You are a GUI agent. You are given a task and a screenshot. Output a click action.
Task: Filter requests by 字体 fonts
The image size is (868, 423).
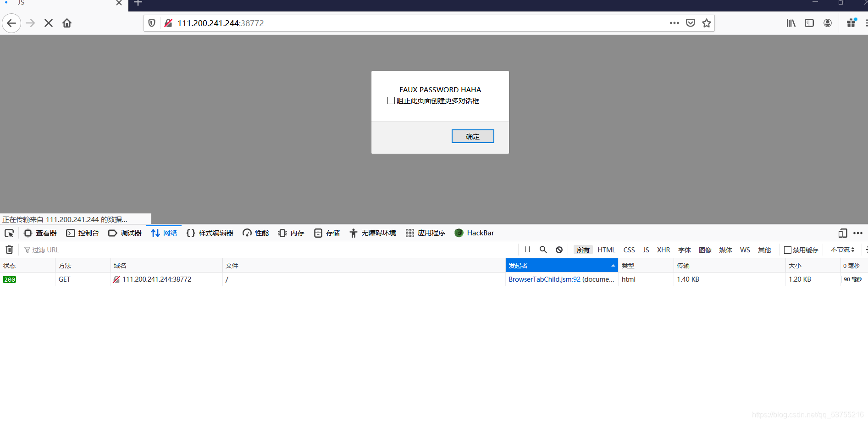(685, 250)
